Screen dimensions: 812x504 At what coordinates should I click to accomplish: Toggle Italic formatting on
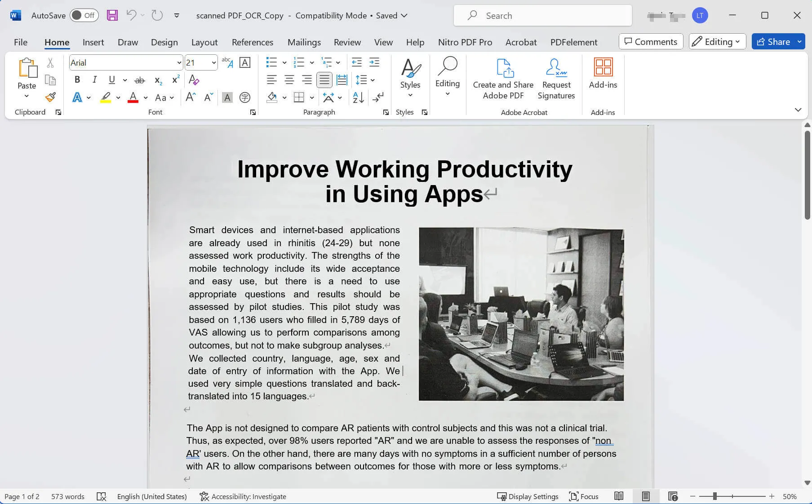(94, 80)
